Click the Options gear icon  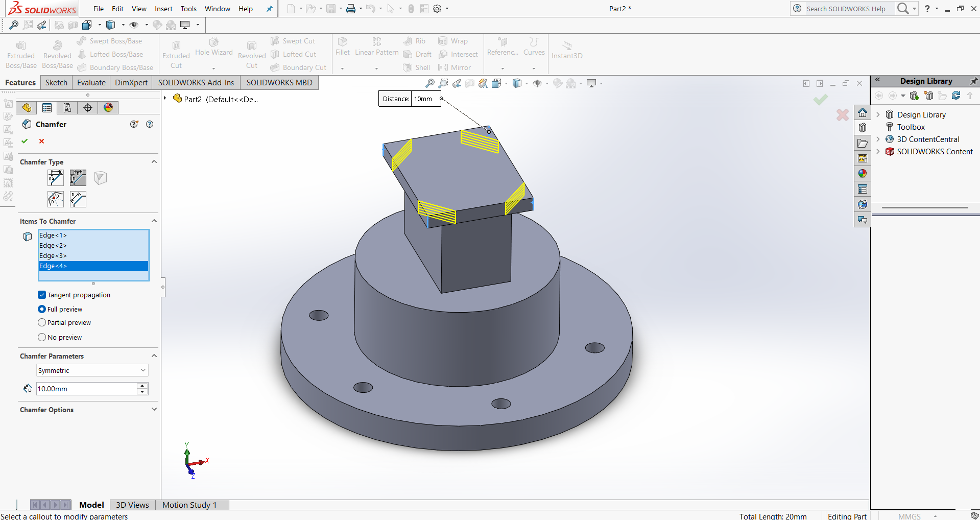click(x=437, y=9)
